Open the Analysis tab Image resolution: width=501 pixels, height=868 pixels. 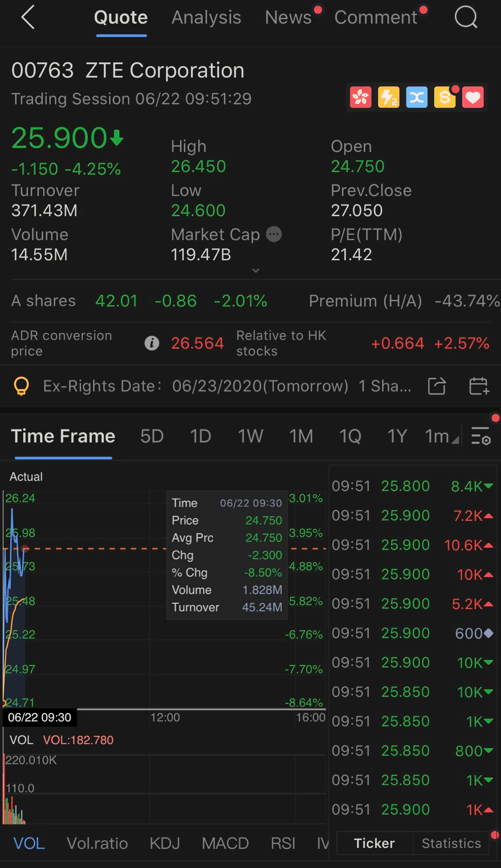coord(206,18)
